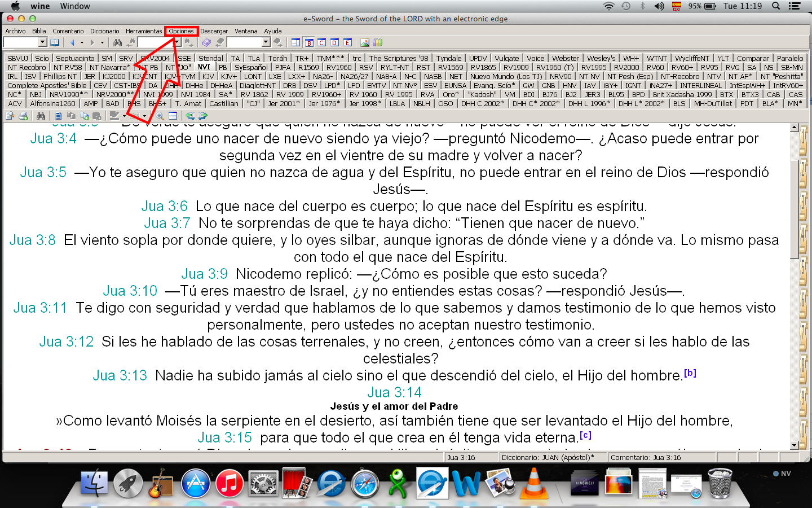Expand the commentary lookup combo box
812x508 pixels.
click(266, 42)
